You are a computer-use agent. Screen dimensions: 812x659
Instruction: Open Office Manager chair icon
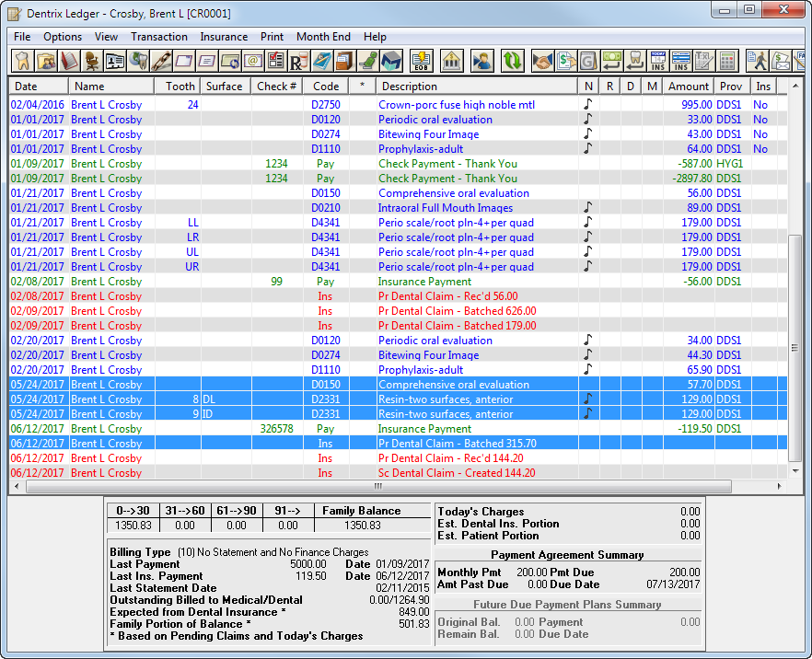(x=92, y=61)
